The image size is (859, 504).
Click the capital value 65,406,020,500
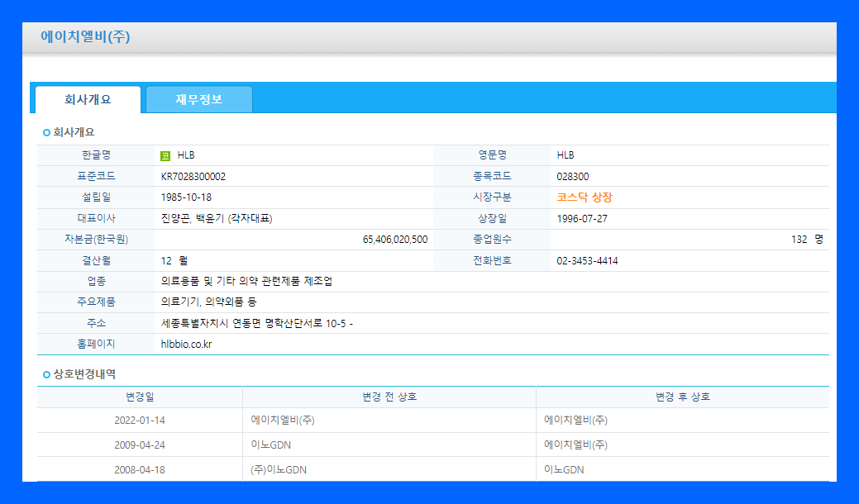point(395,240)
